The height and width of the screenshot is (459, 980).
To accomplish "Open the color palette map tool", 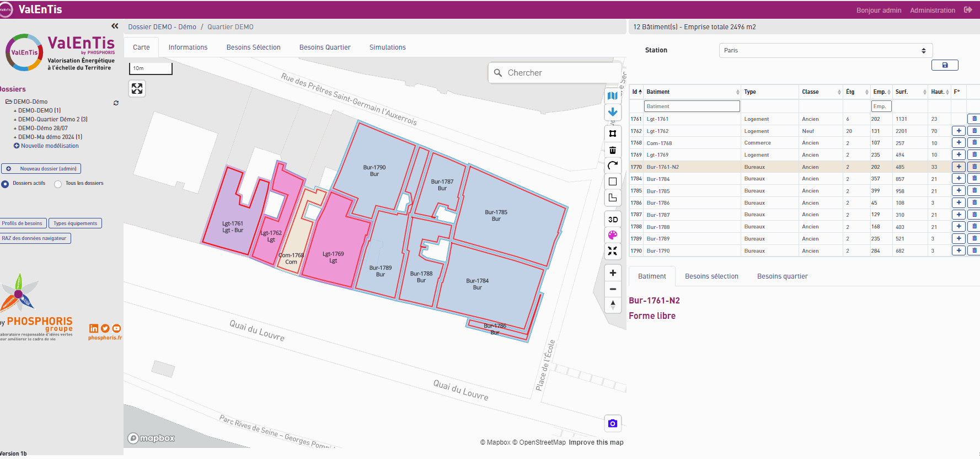I will click(613, 235).
